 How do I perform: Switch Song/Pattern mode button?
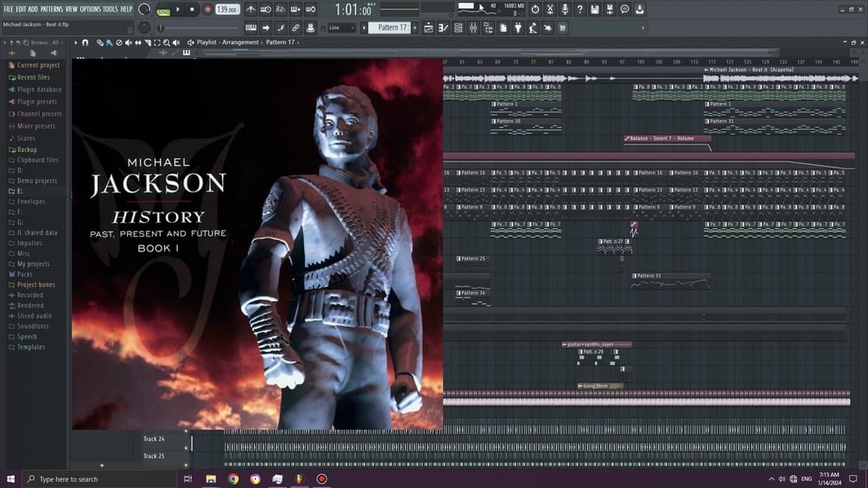coord(163,10)
